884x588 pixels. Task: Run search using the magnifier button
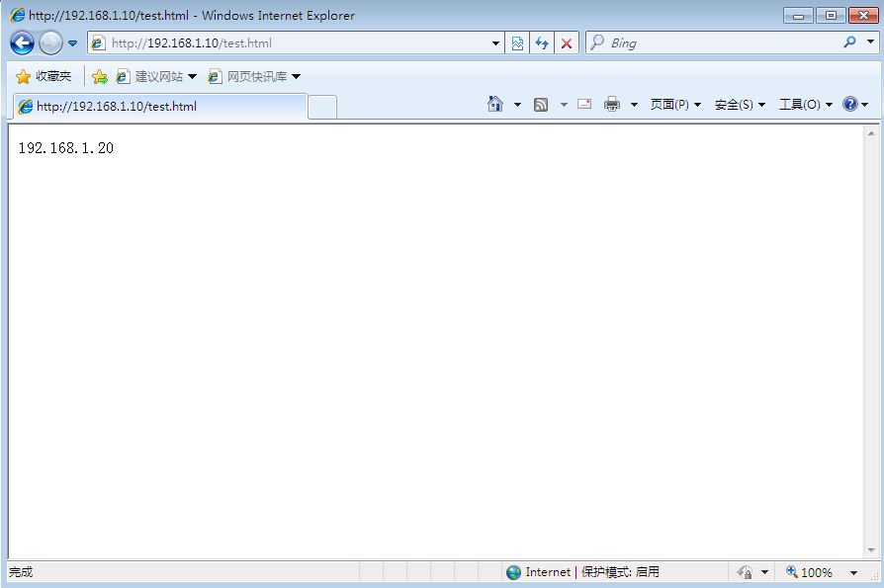(849, 42)
